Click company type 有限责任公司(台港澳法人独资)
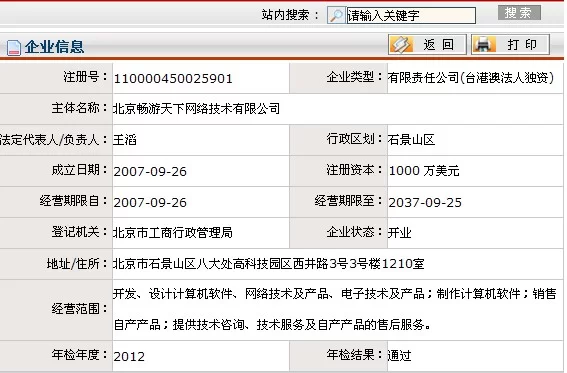 (471, 77)
